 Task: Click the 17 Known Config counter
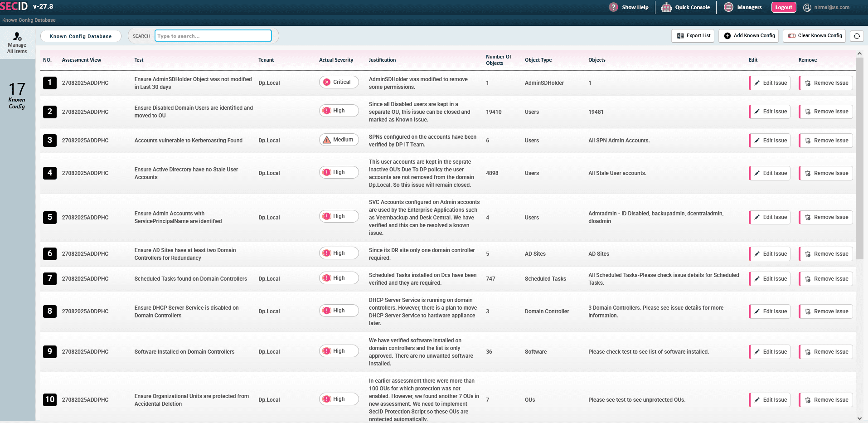(17, 95)
